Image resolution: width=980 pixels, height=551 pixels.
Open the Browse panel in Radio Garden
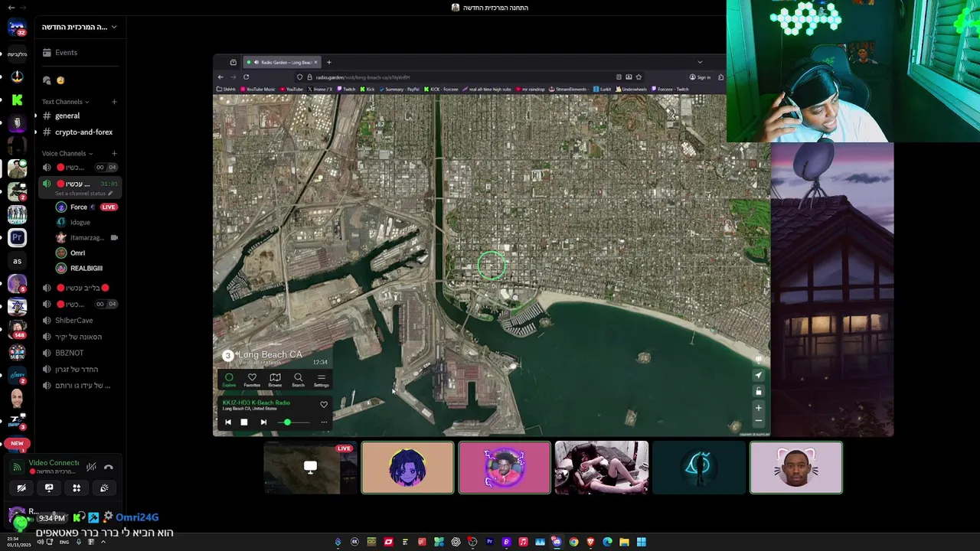coord(275,380)
